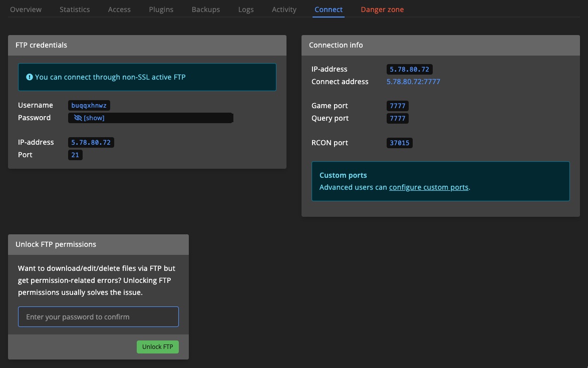The image size is (588, 368).
Task: Follow the configure custom ports link
Action: [x=429, y=187]
